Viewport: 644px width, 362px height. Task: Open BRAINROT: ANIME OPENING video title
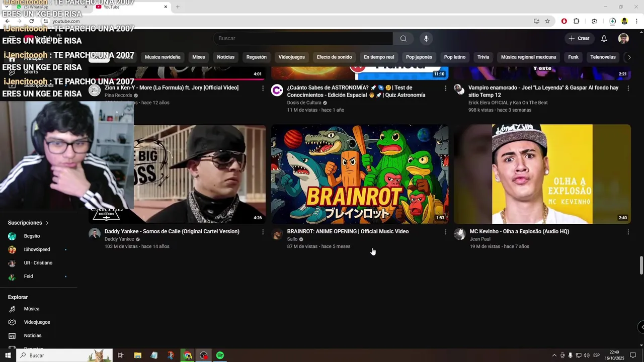click(x=348, y=231)
